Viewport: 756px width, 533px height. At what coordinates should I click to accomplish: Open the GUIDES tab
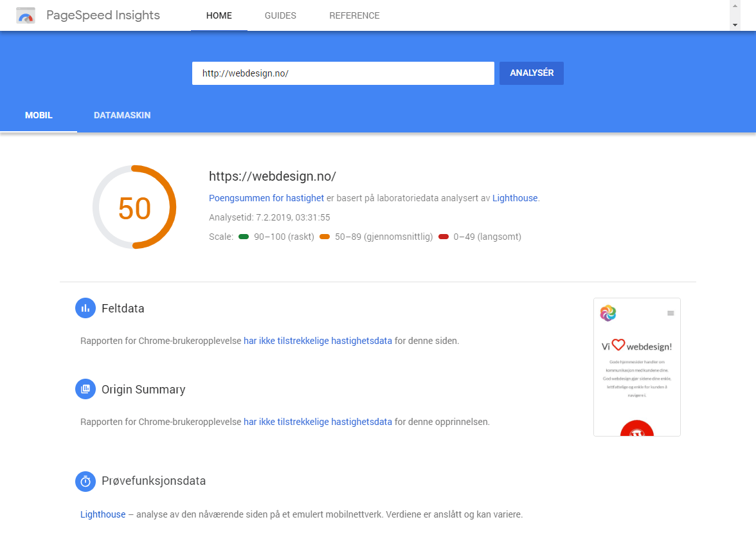click(280, 15)
